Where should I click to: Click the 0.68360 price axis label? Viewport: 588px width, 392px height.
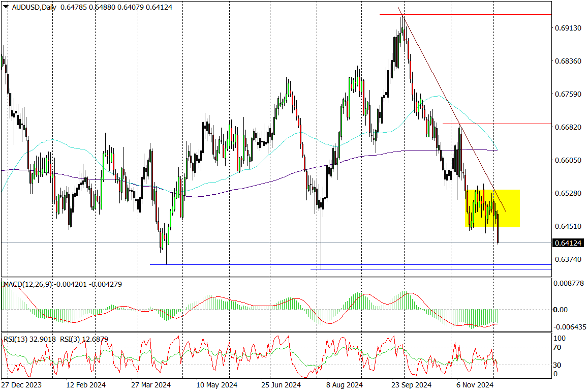pos(568,61)
